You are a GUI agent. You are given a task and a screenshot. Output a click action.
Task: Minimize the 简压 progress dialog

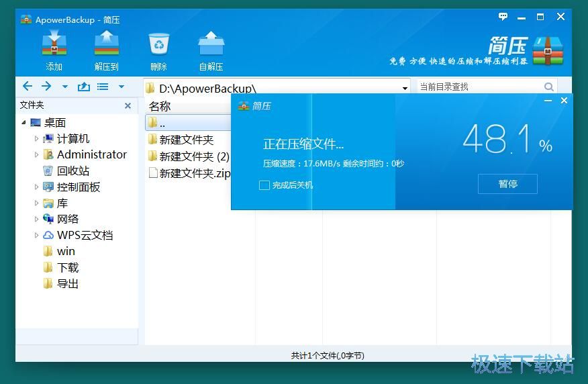click(548, 101)
